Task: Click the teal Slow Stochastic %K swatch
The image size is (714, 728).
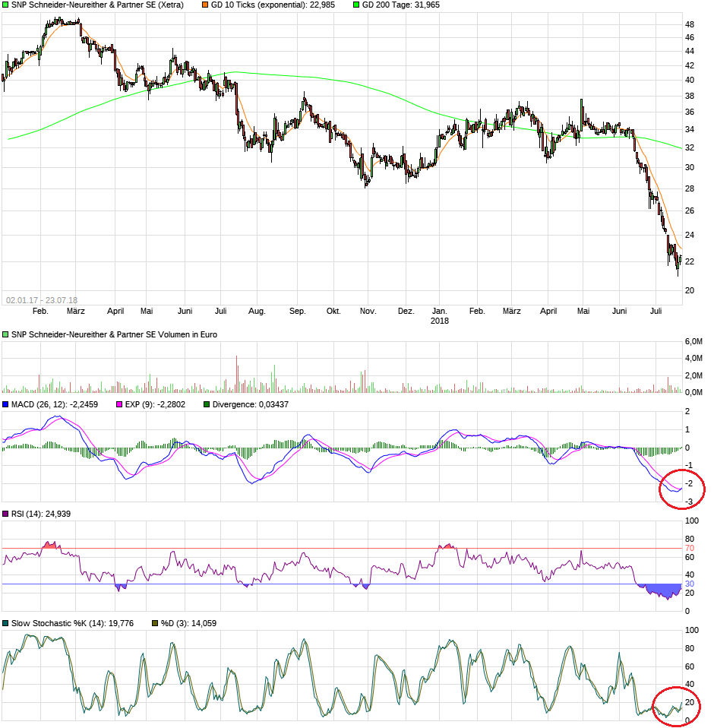Action: point(5,623)
